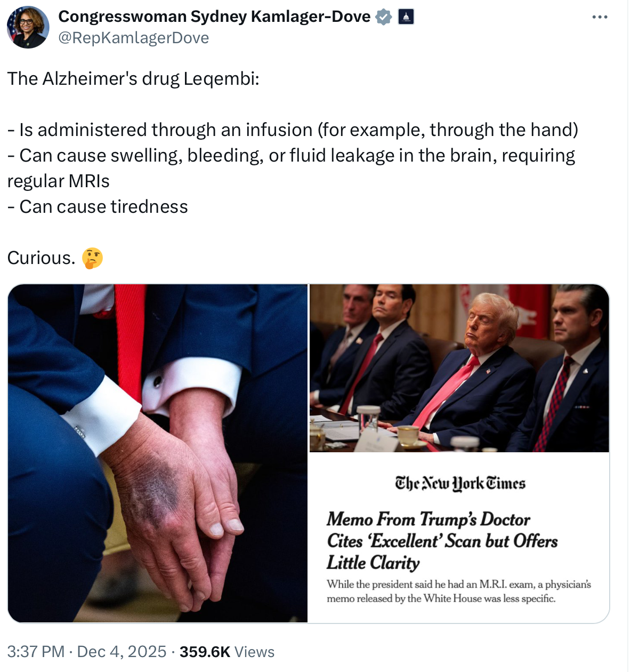Click the "administered through an infusion" line
The width and height of the screenshot is (631, 672).
click(293, 130)
